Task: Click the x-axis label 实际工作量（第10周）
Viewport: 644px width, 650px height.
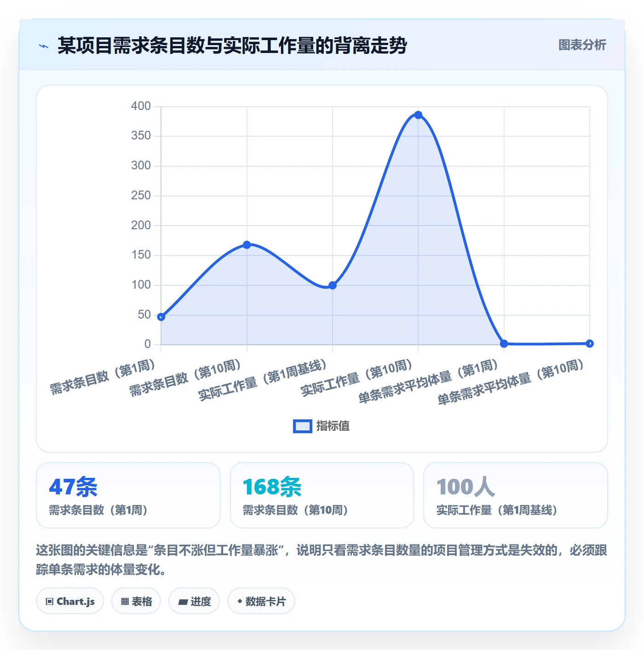Action: pyautogui.click(x=356, y=377)
